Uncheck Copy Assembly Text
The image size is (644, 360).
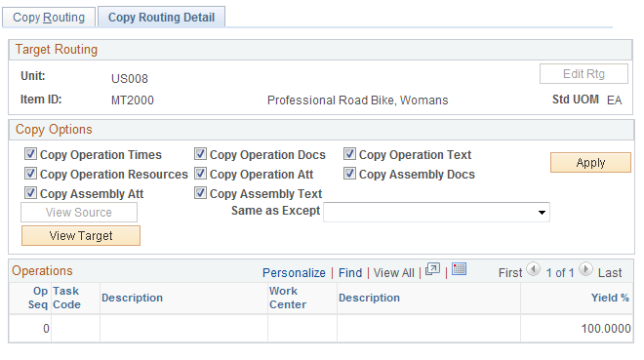point(200,193)
